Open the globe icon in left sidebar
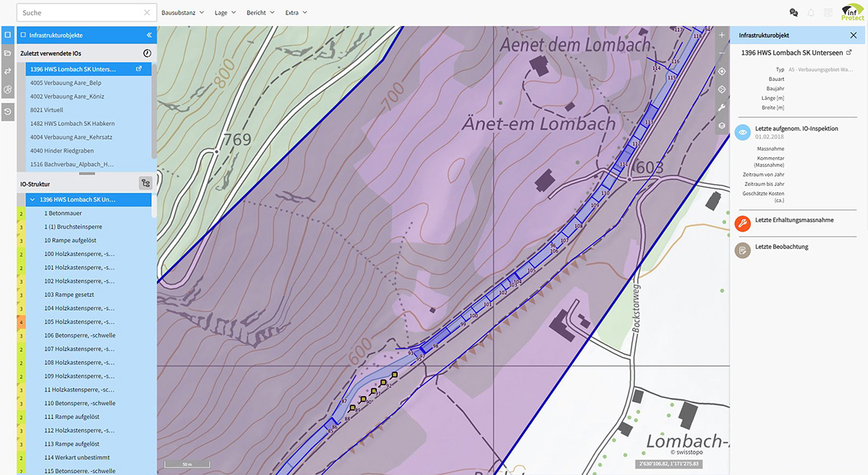This screenshot has width=868, height=475. click(7, 90)
